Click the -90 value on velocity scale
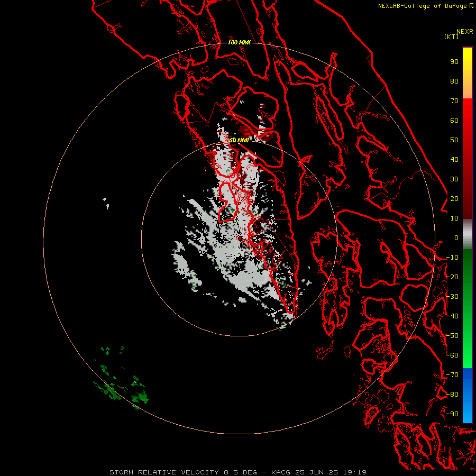Viewport: 476px width, 476px height. [x=452, y=414]
